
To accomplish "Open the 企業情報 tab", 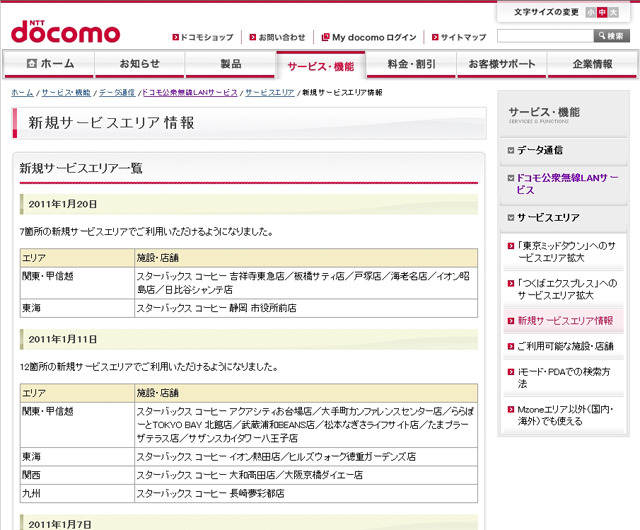I will pos(592,64).
